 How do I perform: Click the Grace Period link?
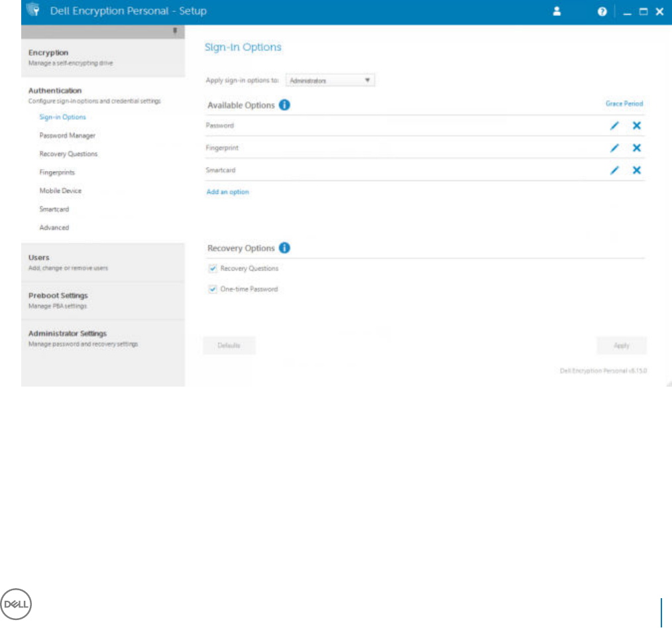624,104
